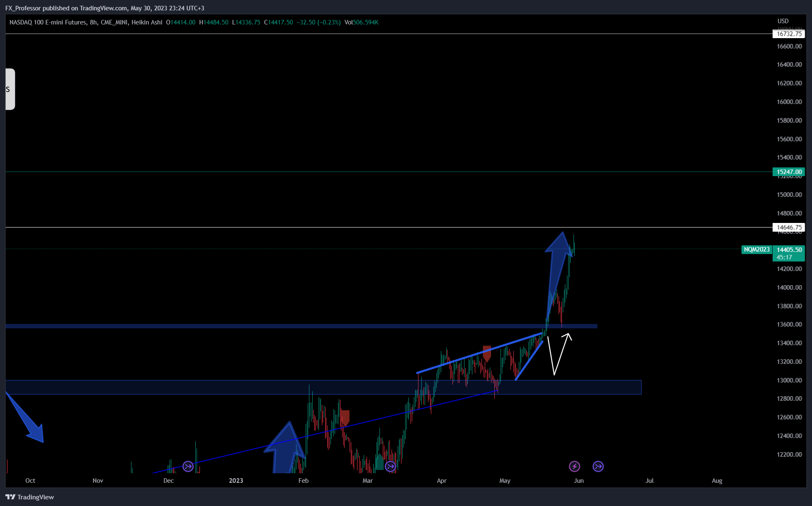Image resolution: width=812 pixels, height=506 pixels.
Task: Click the NQM2023 symbol tag
Action: 756,249
